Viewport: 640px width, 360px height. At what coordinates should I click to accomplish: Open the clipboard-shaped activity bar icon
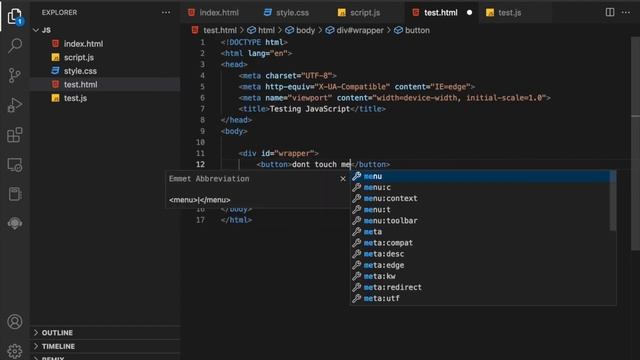pyautogui.click(x=15, y=194)
